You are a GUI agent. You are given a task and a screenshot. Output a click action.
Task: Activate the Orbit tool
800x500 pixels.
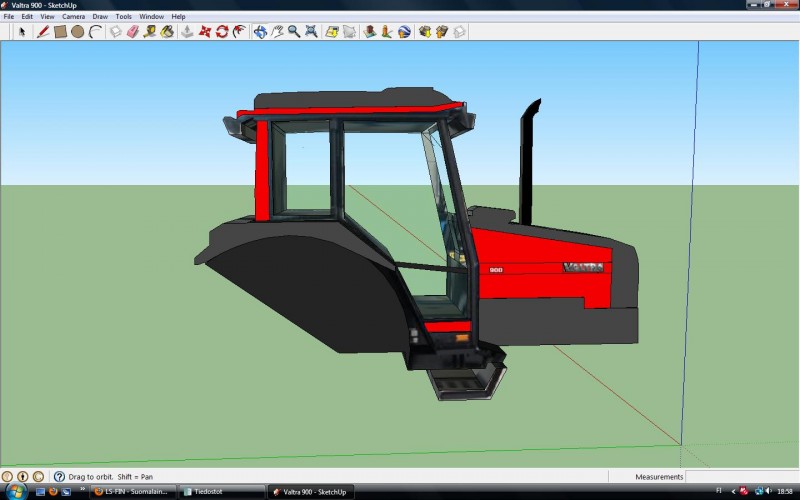click(260, 32)
